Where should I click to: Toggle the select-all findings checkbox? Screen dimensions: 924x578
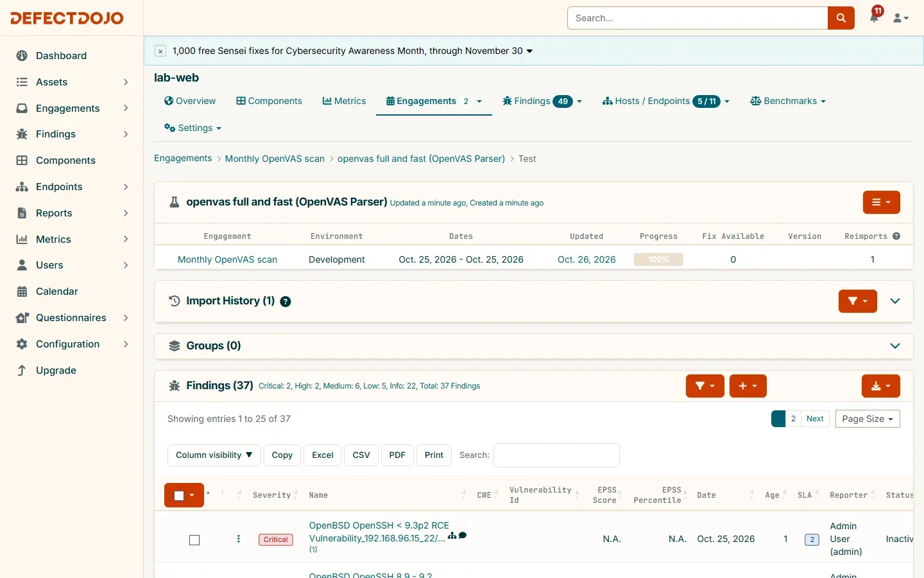pyautogui.click(x=179, y=495)
